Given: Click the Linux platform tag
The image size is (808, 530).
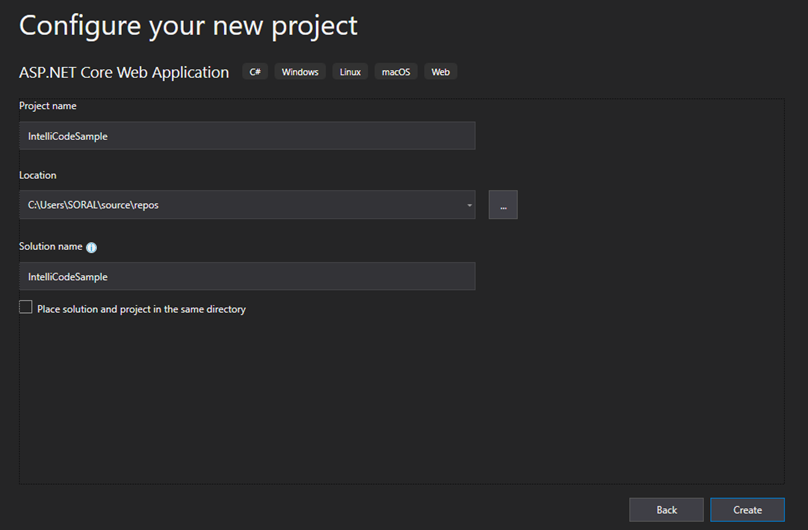Looking at the screenshot, I should point(350,72).
